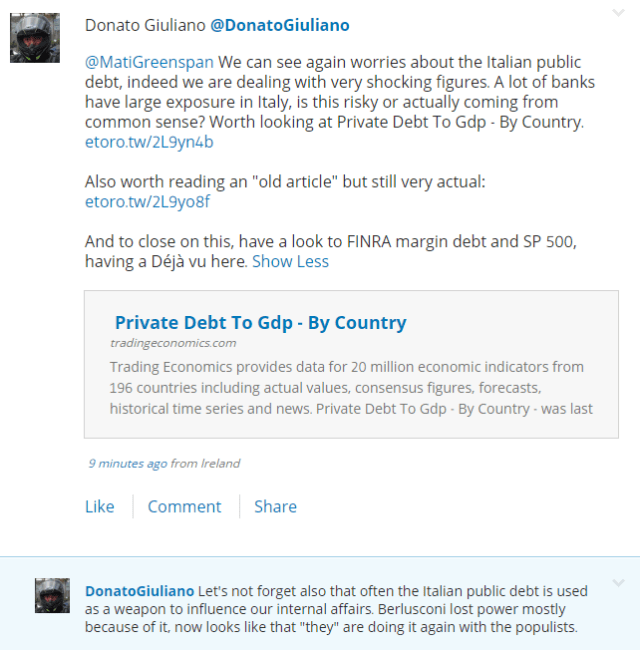Screen dimensions: 640x650
Task: Open the @MatiGreenspan mention
Action: pyautogui.click(x=149, y=63)
